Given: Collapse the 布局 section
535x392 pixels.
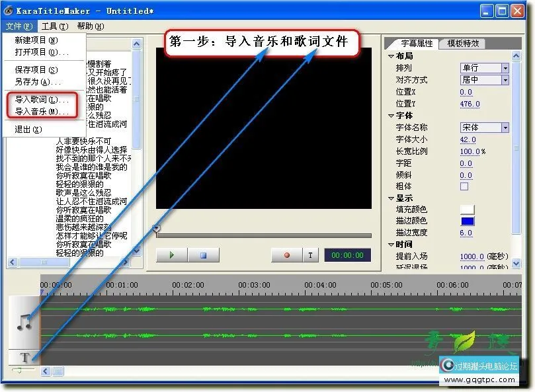Looking at the screenshot, I should (392, 56).
